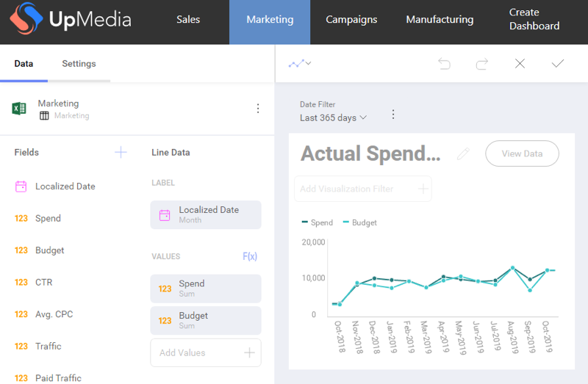The height and width of the screenshot is (384, 588).
Task: Click Add Visualization Filter box
Action: tap(362, 189)
